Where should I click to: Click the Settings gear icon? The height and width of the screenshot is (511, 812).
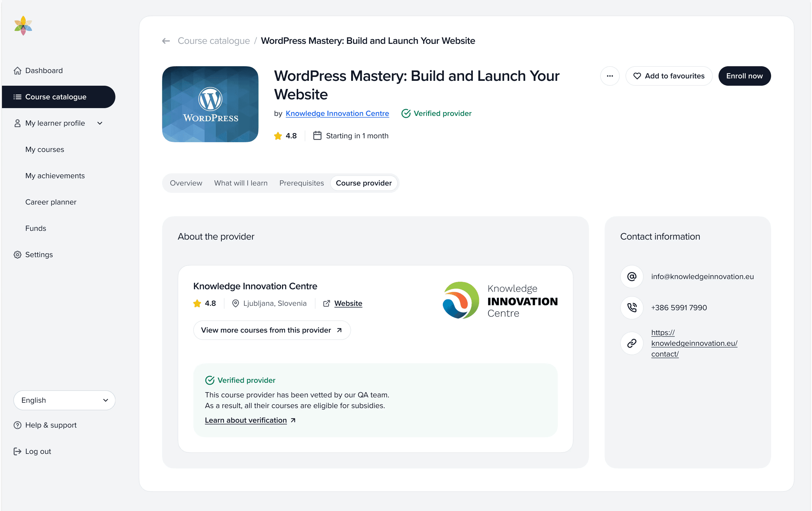[18, 255]
